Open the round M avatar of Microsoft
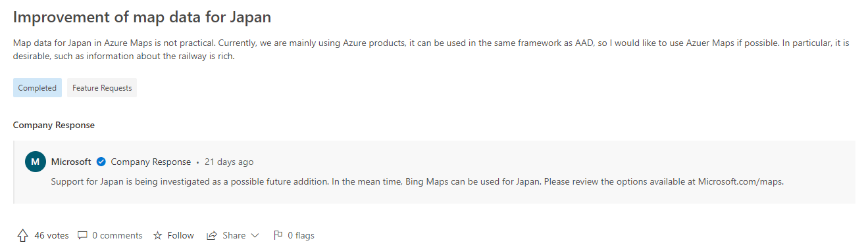 (36, 162)
